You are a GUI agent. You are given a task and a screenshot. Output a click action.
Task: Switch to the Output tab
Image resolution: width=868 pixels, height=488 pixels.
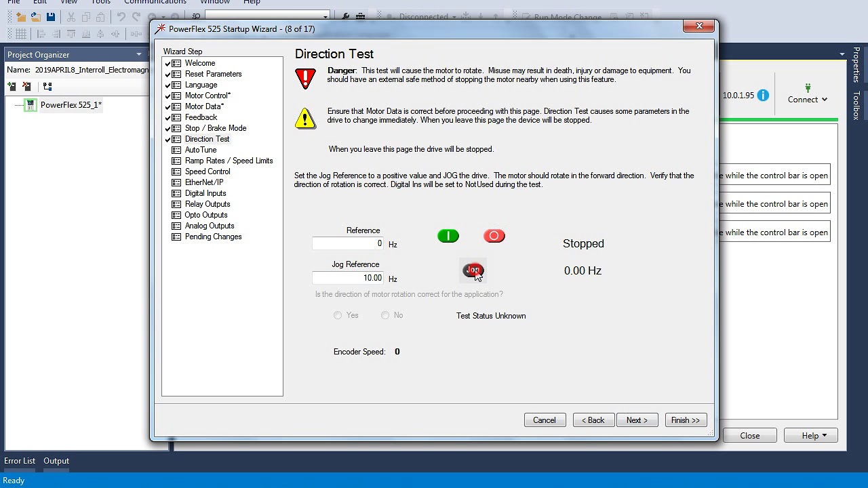click(56, 461)
